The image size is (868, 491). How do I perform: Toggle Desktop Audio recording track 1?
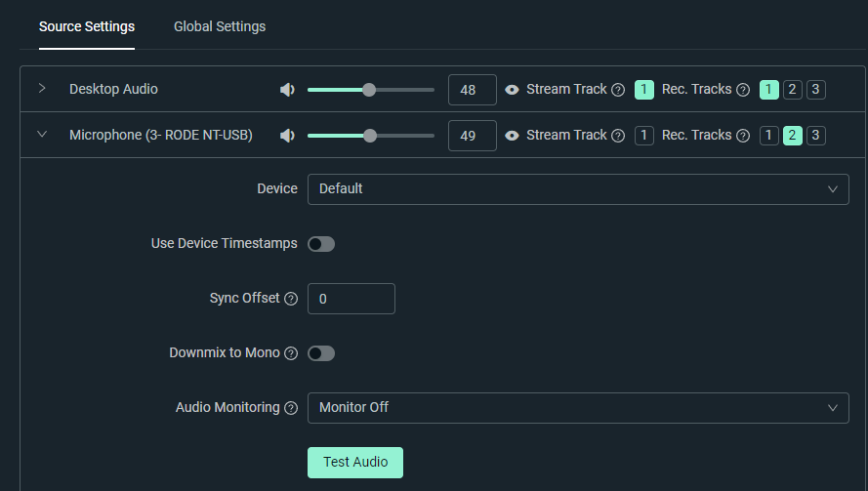click(769, 90)
